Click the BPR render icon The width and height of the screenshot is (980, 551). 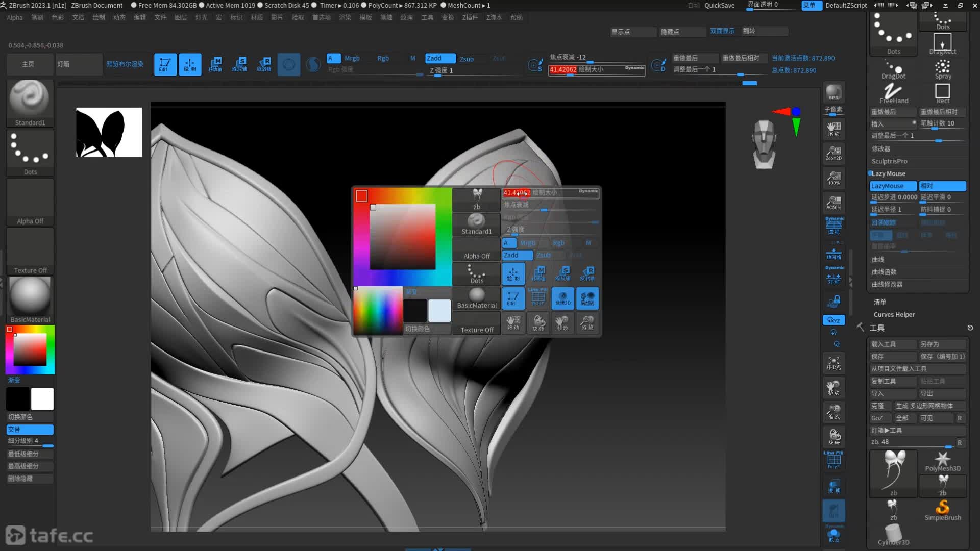coord(834,92)
